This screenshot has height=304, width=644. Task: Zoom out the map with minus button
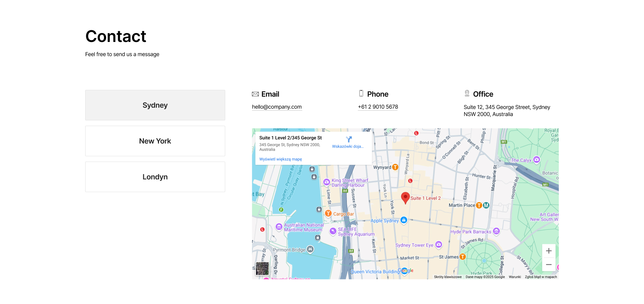pyautogui.click(x=549, y=264)
